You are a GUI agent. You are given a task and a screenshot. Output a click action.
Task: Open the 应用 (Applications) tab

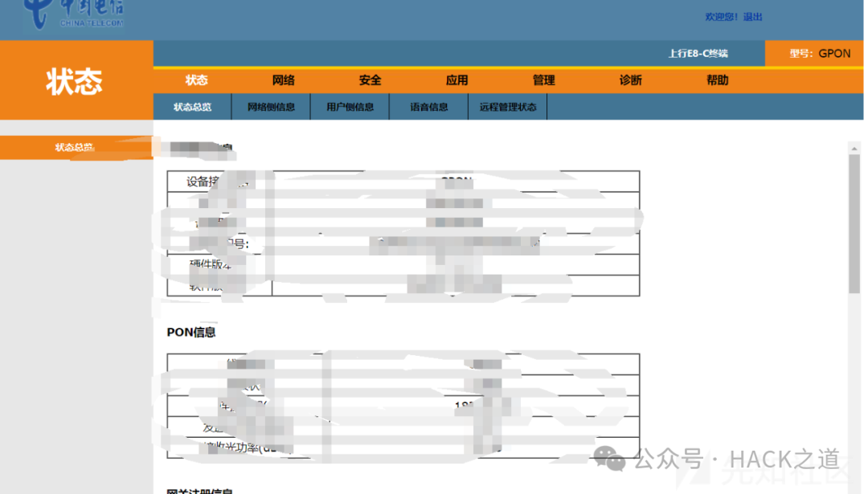pos(457,80)
